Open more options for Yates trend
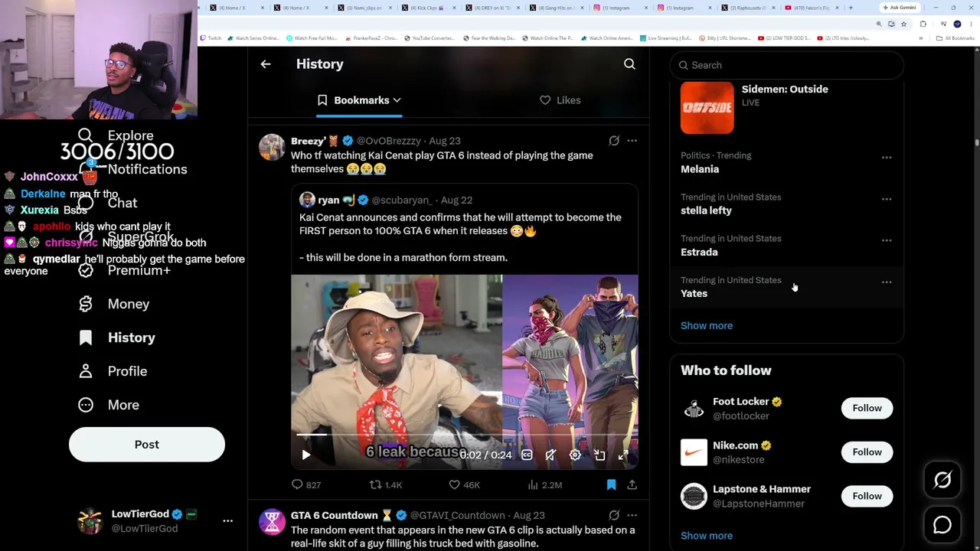Viewport: 980px width, 551px height. (887, 282)
